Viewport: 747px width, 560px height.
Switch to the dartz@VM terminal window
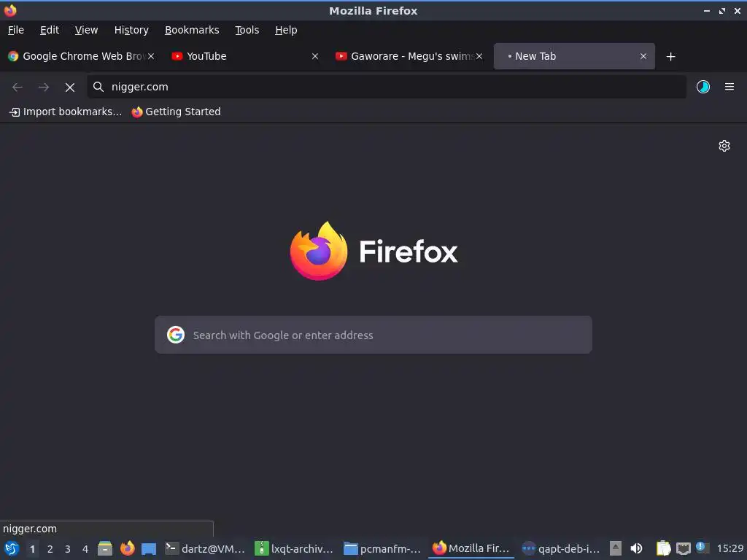pyautogui.click(x=205, y=548)
